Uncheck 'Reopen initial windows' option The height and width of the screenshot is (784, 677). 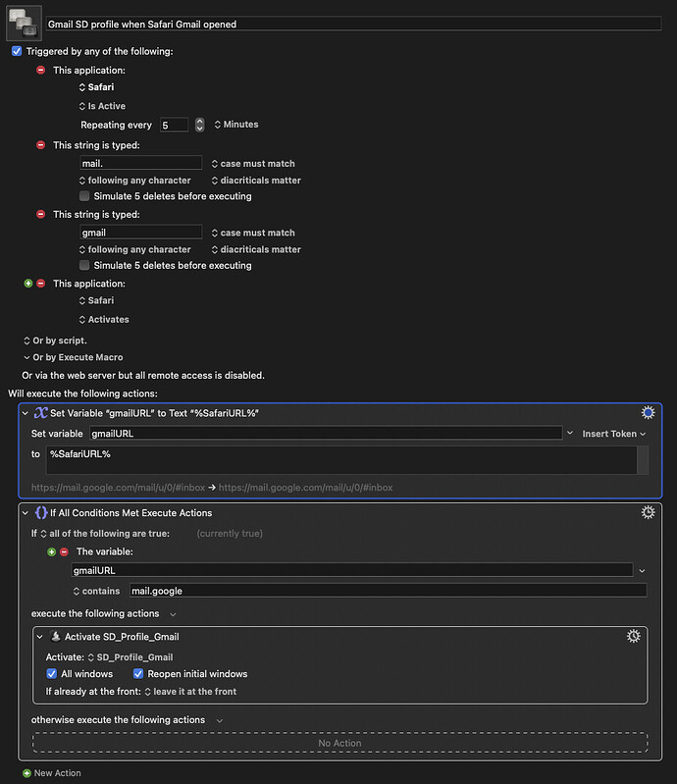(138, 674)
